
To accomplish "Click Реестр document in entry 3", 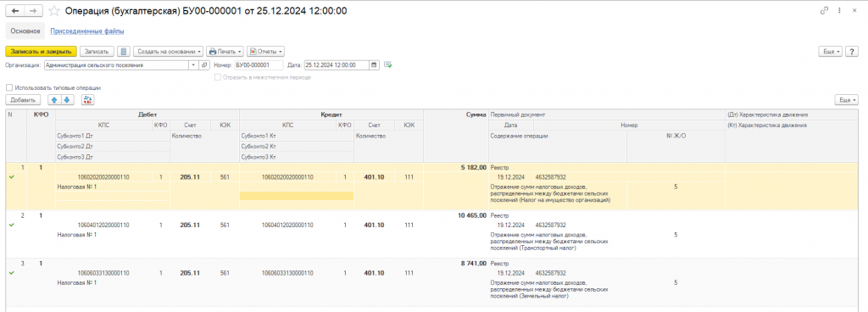I will [500, 264].
